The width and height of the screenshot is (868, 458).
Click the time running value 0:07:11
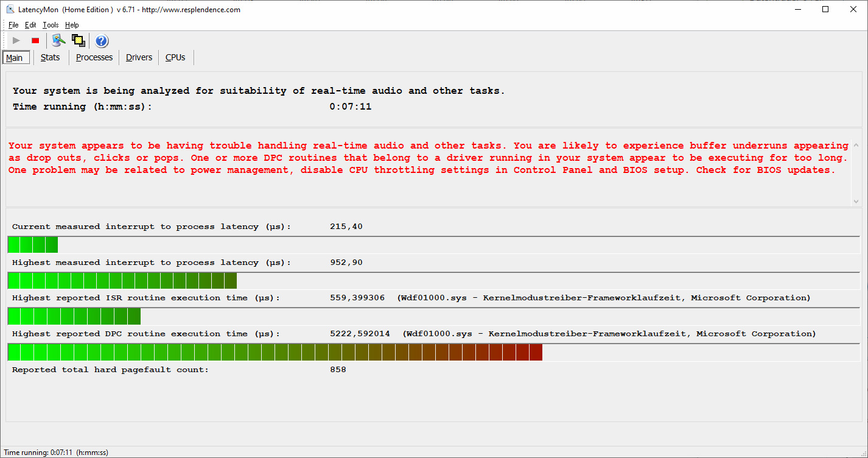[x=351, y=107]
